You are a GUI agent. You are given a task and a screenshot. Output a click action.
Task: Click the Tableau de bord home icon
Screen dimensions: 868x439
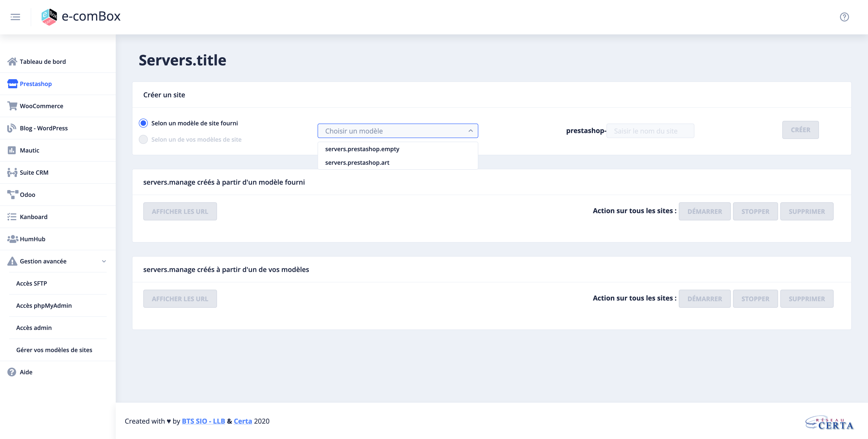pyautogui.click(x=12, y=61)
